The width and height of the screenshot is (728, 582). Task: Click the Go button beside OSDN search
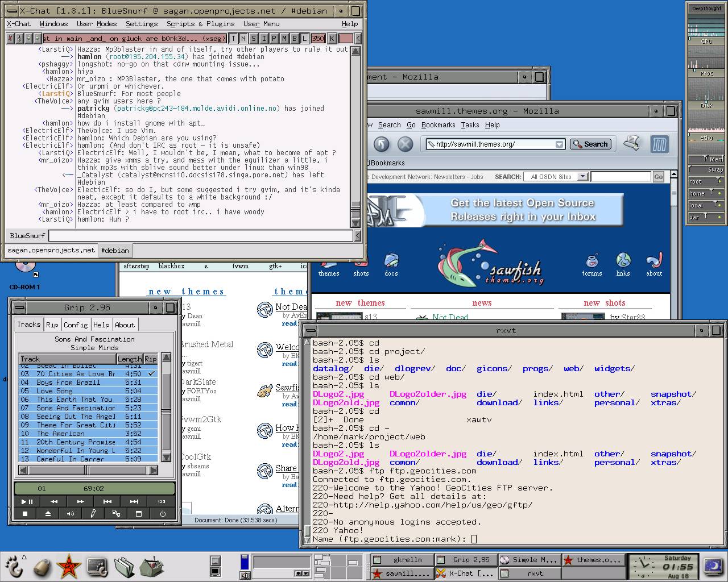[658, 177]
